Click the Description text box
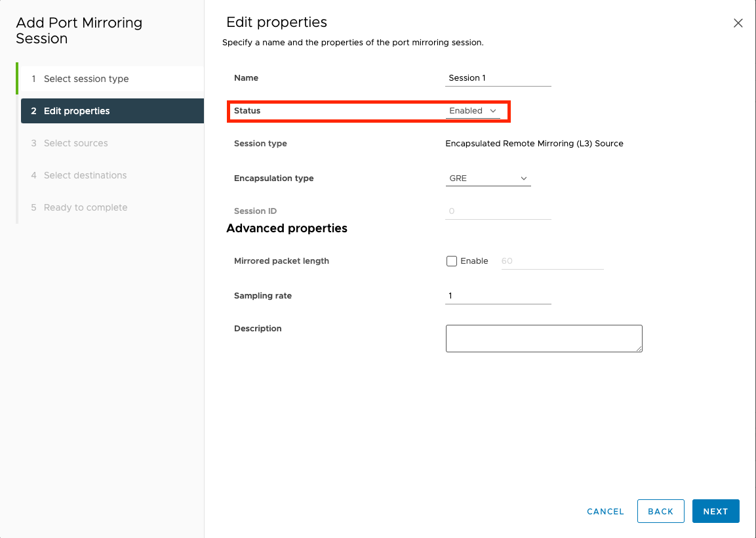Screen dimensions: 756x538 click(544, 338)
